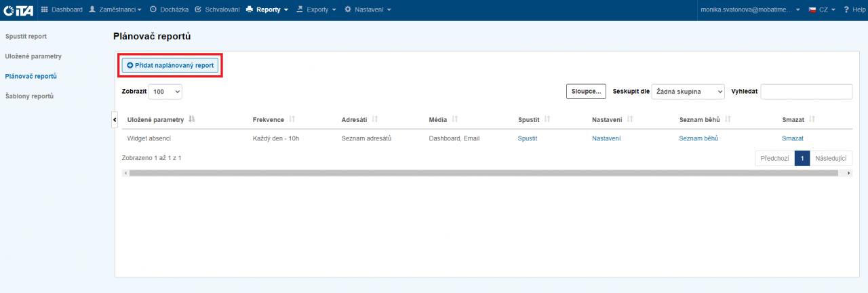Open the Nastavení menu in the navbar

pyautogui.click(x=368, y=9)
